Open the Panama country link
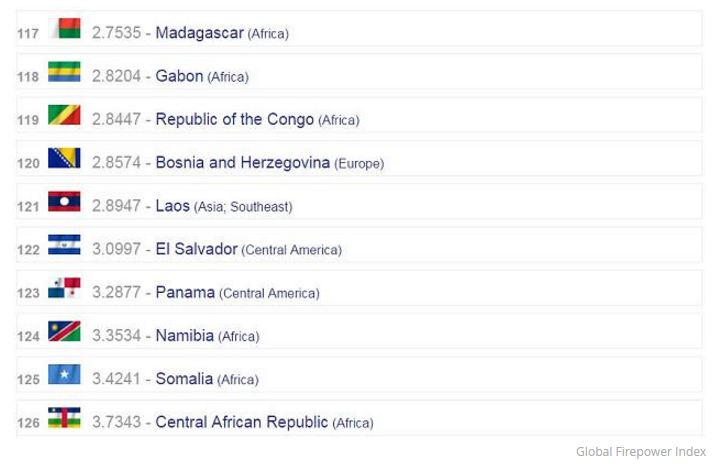Screen dimensions: 715x466 click(185, 292)
